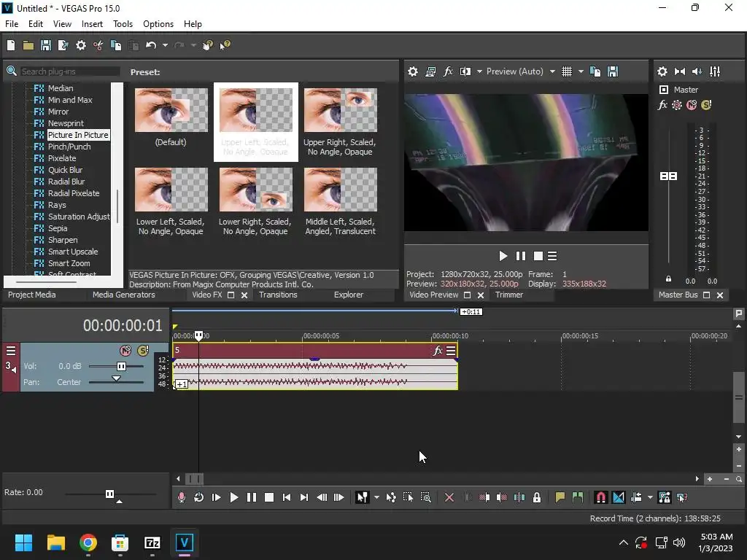Save the project using the Save icon
Screen dimensions: 747x560
click(46, 45)
